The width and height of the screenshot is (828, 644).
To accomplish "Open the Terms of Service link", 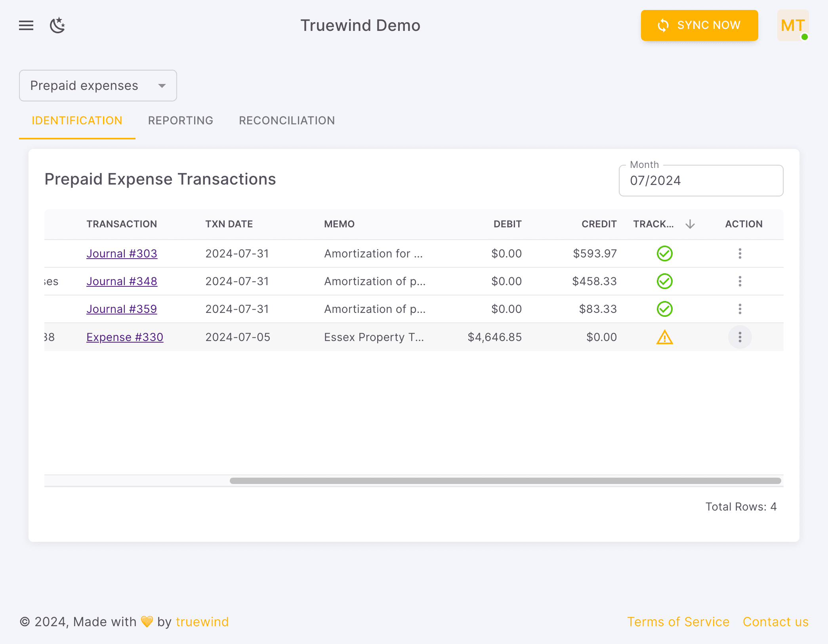I will (678, 621).
